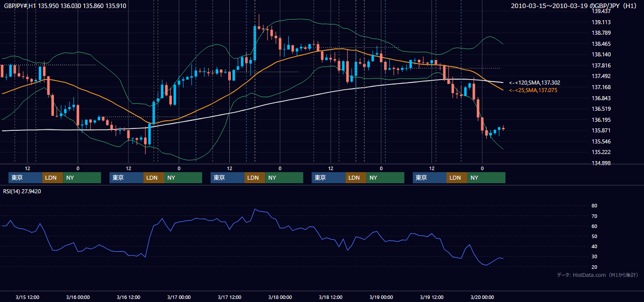Click the 138.465 price level label

pyautogui.click(x=601, y=44)
